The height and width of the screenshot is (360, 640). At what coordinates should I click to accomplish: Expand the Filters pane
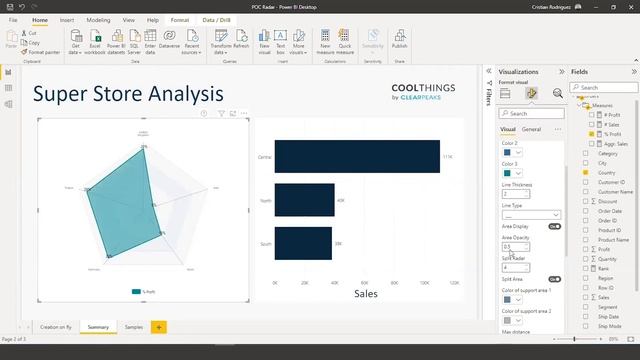[489, 71]
